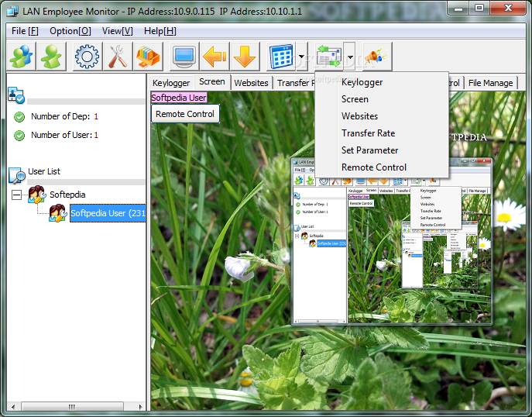Open settings via the blue gear icon
The image size is (532, 417).
88,56
